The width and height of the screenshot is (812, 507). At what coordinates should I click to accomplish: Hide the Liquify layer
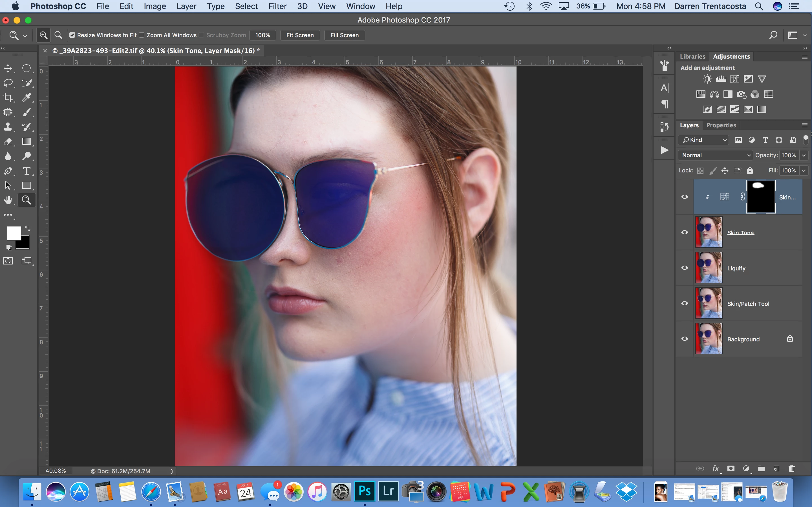(685, 268)
